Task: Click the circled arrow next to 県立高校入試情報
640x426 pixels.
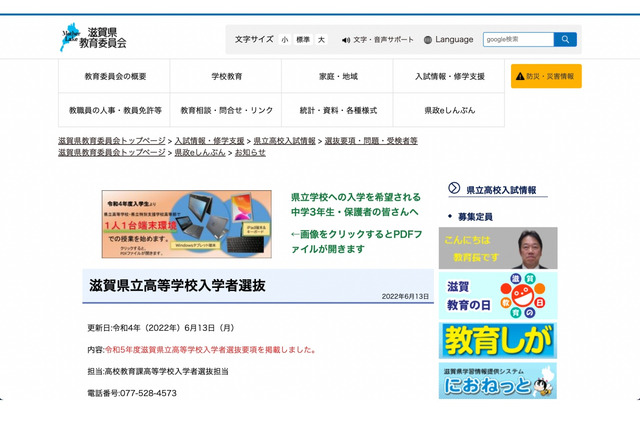Action: 454,188
